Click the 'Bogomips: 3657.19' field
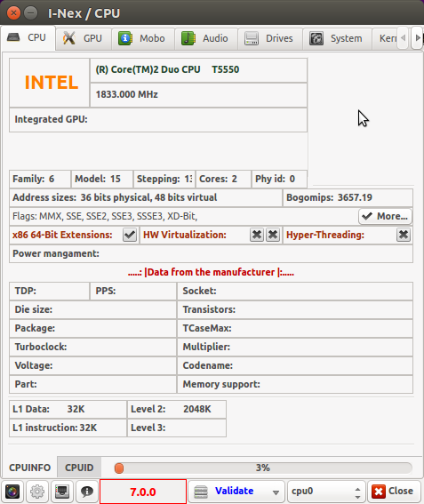The image size is (424, 504). pos(348,197)
